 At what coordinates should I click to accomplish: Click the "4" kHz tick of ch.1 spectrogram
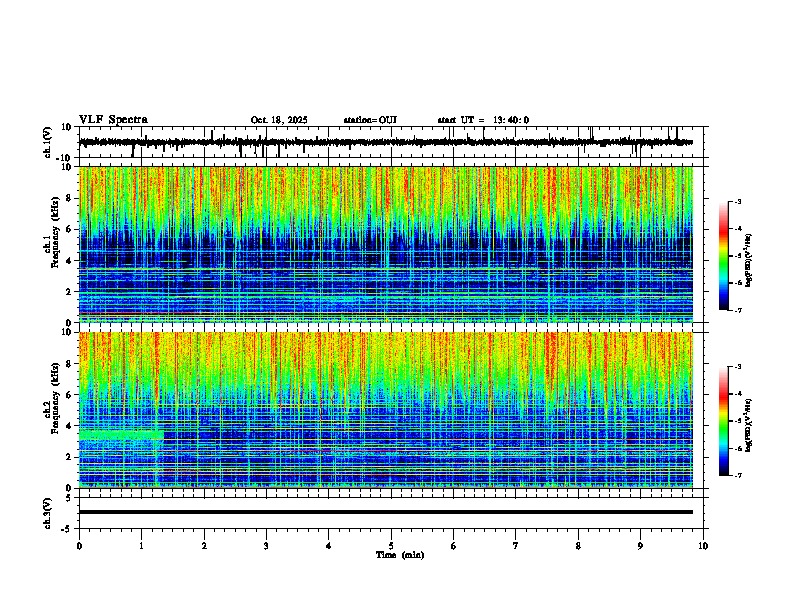point(69,261)
